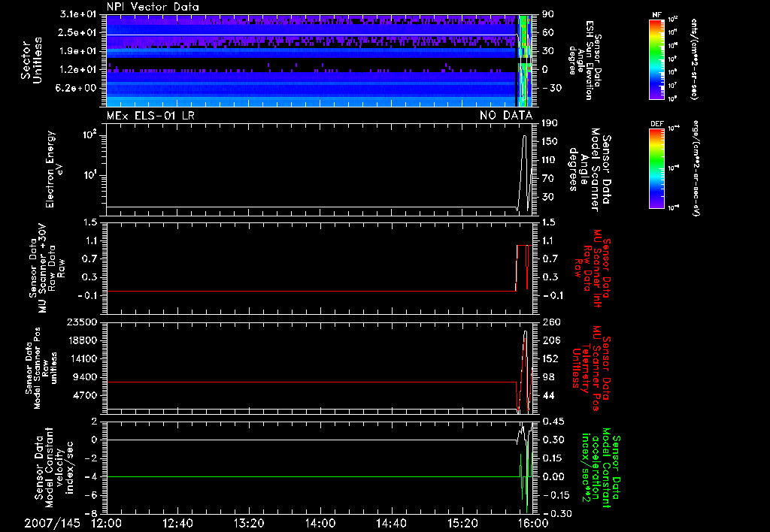This screenshot has width=770, height=532.
Task: Click the '90' sun elevation tick value
Action: tap(547, 14)
